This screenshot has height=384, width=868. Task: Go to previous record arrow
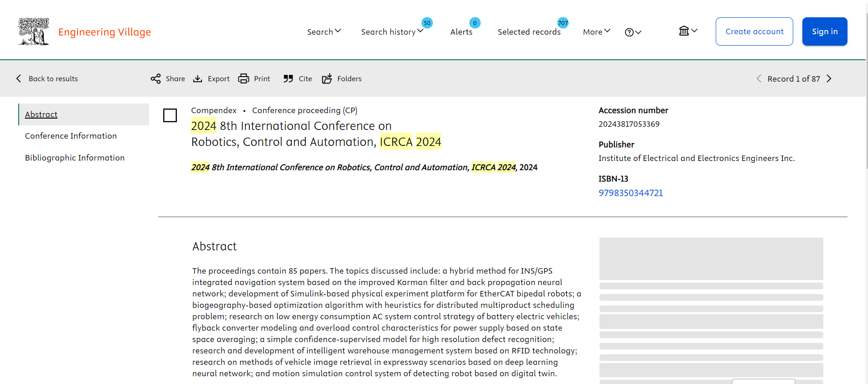(759, 78)
